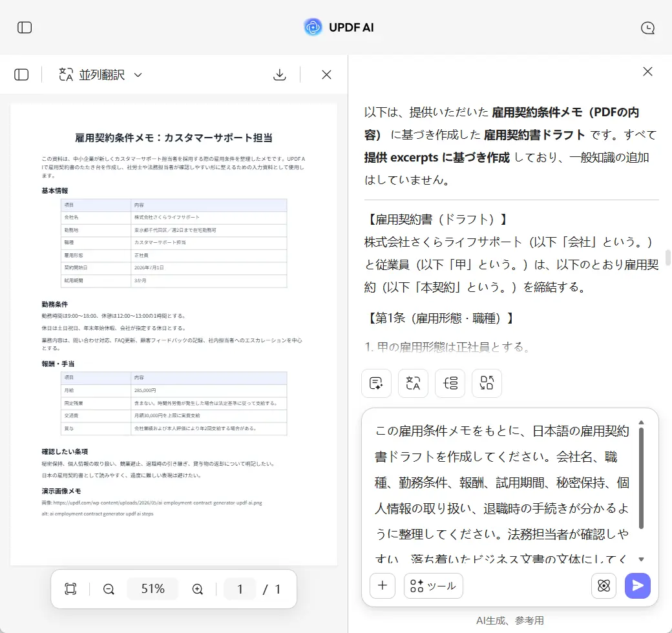
Task: Click the 正社員 table cell
Action: click(x=209, y=255)
